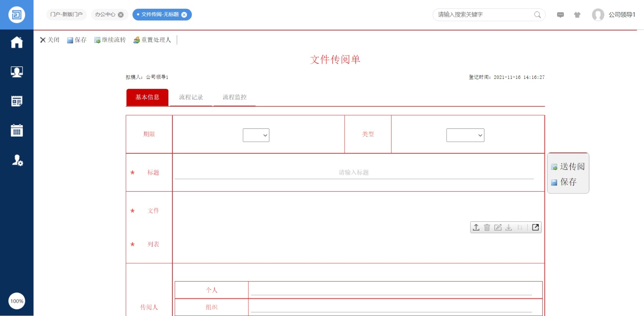Click 保存 in floating panel
This screenshot has height=316, width=644.
tap(564, 182)
